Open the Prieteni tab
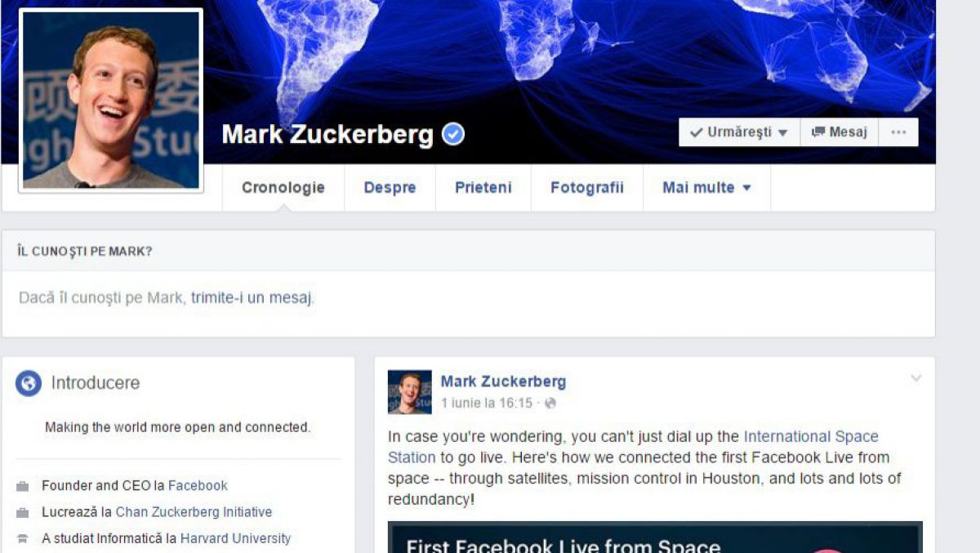This screenshot has width=980, height=553. coord(483,188)
